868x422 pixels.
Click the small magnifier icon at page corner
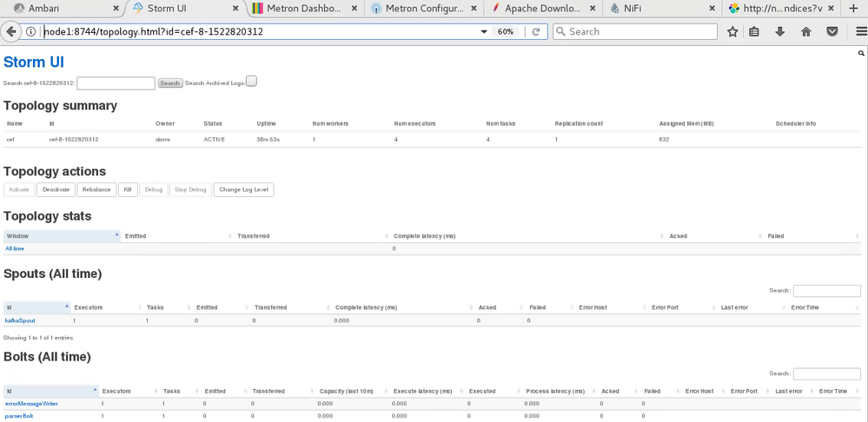point(861,53)
